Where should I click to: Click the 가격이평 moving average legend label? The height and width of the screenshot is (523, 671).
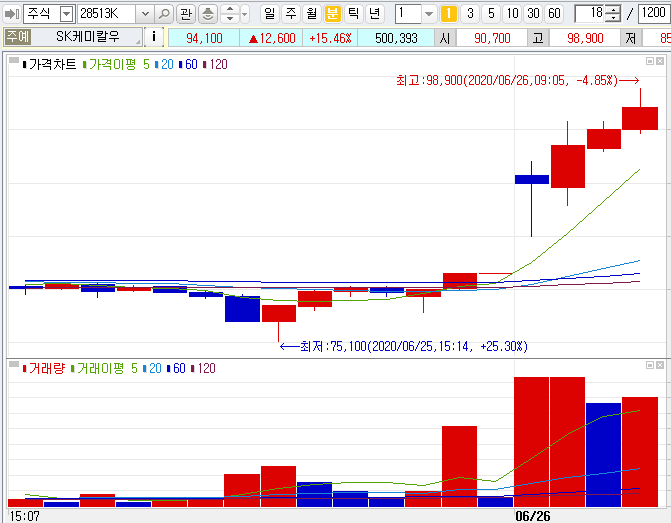[x=112, y=65]
